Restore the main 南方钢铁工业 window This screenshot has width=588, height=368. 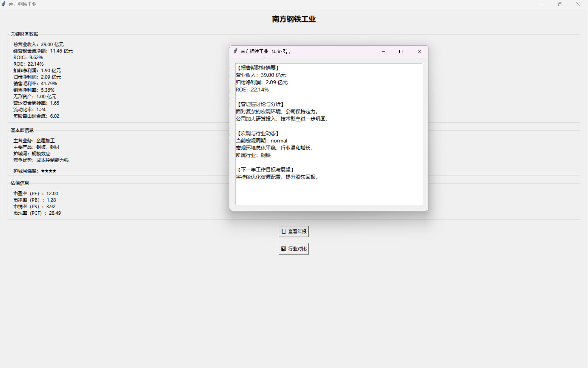click(x=560, y=4)
